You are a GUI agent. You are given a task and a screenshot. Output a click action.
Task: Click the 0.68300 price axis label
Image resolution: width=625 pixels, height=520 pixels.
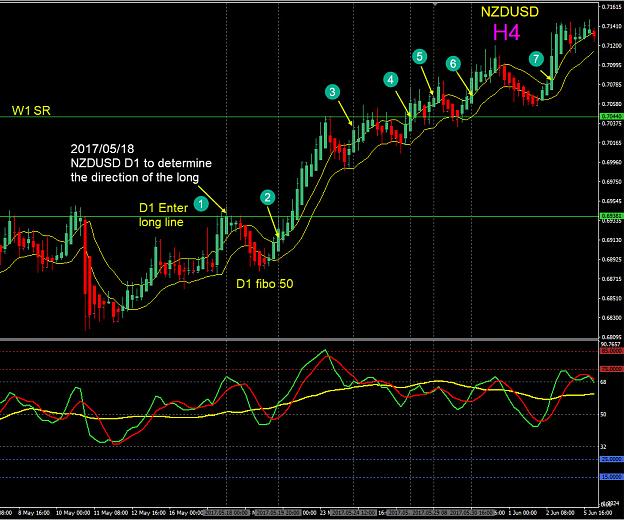pos(611,318)
